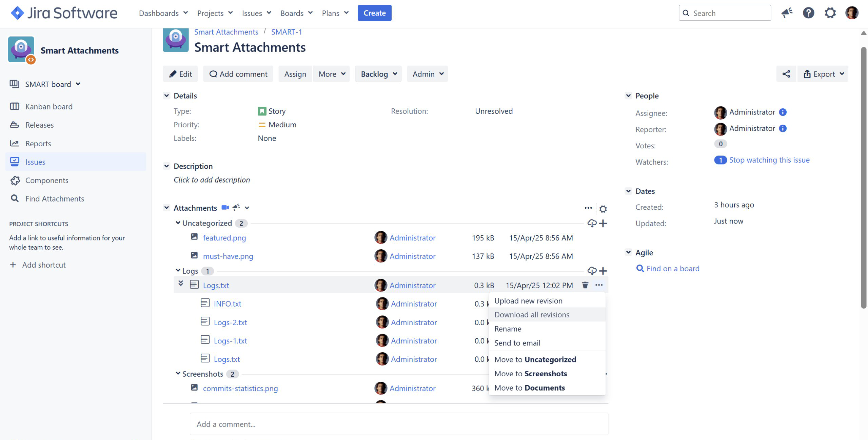
Task: Open the Jira administration gear icon
Action: [x=830, y=13]
